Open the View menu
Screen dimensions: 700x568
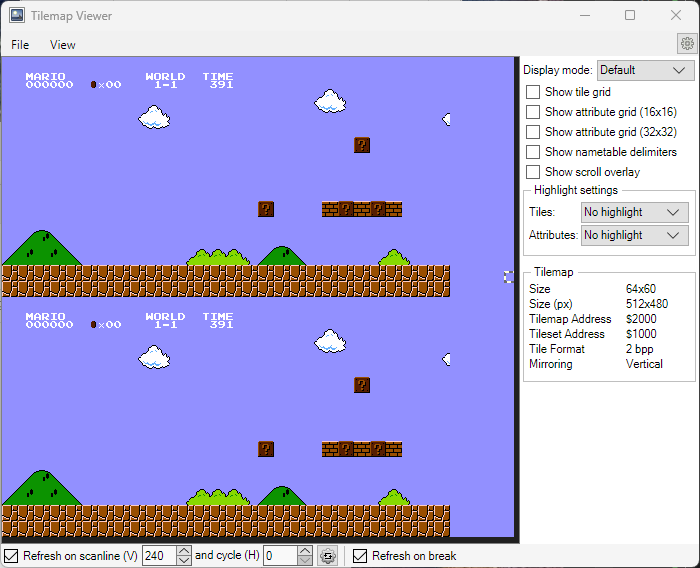pos(62,45)
